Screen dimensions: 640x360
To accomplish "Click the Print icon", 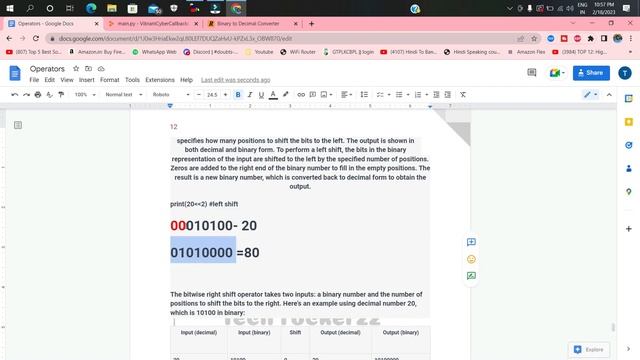I will pyautogui.click(x=38, y=95).
